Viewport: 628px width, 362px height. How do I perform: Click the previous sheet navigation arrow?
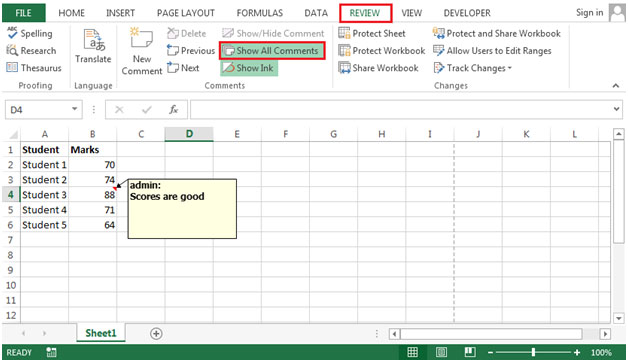(x=24, y=333)
